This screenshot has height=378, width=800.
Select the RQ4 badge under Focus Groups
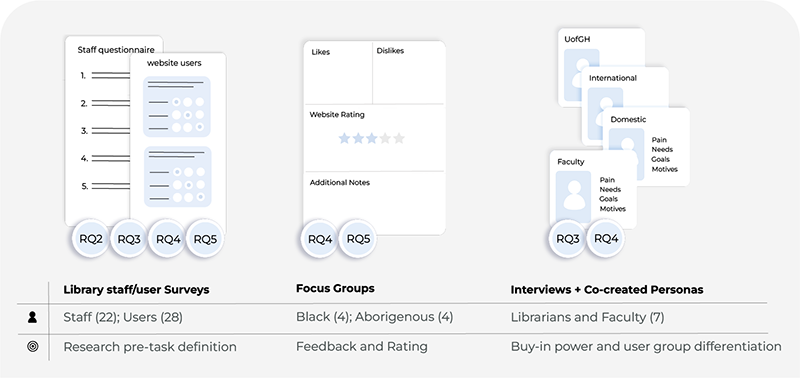(319, 239)
